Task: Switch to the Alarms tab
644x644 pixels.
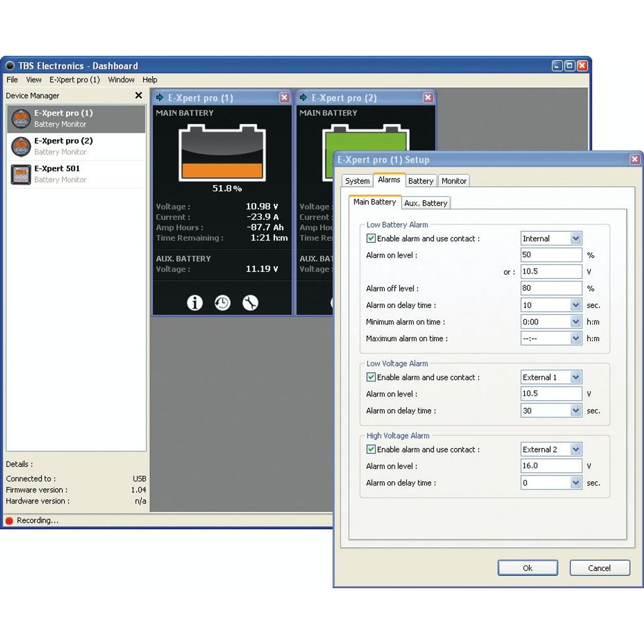Action: 389,180
